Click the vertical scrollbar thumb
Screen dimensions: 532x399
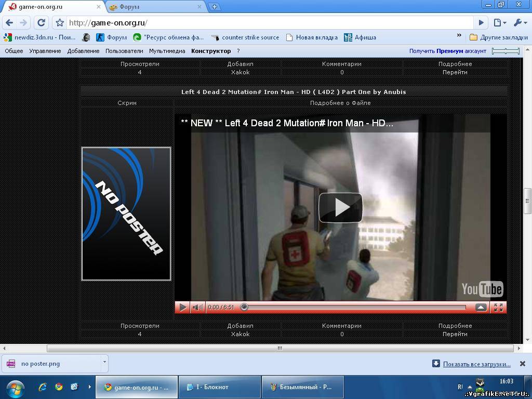(x=527, y=201)
